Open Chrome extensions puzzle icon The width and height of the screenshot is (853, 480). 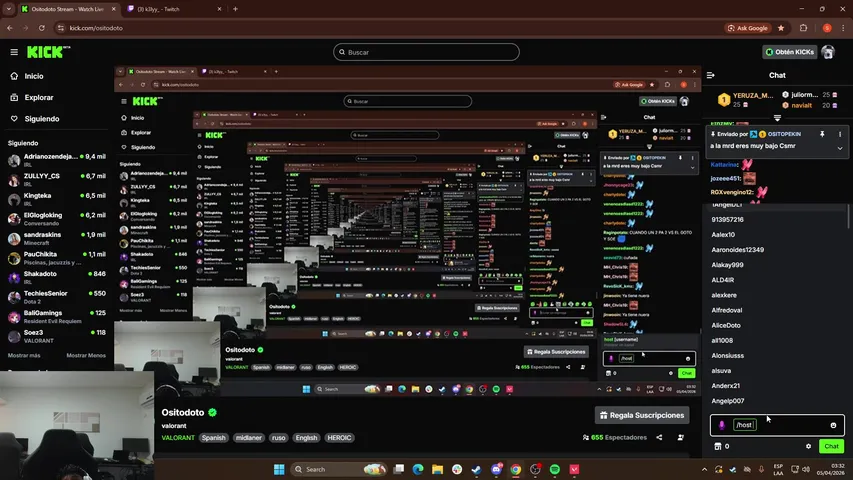point(803,28)
